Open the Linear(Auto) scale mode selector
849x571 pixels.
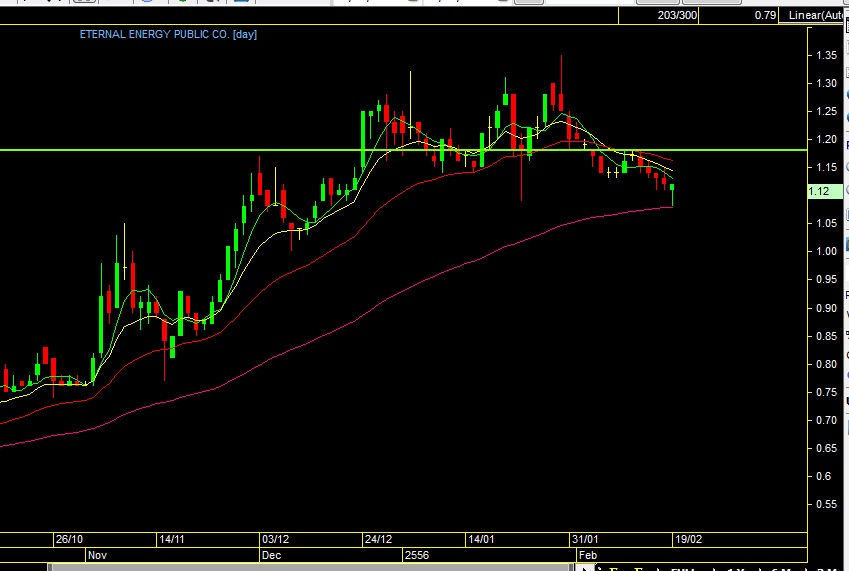click(813, 15)
